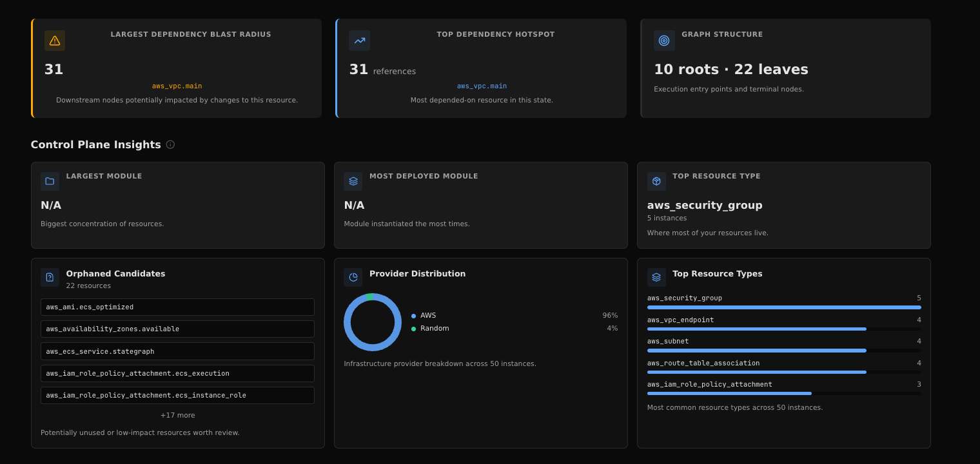Click the warning triangle blast radius icon
This screenshot has height=464, width=980.
[x=55, y=41]
